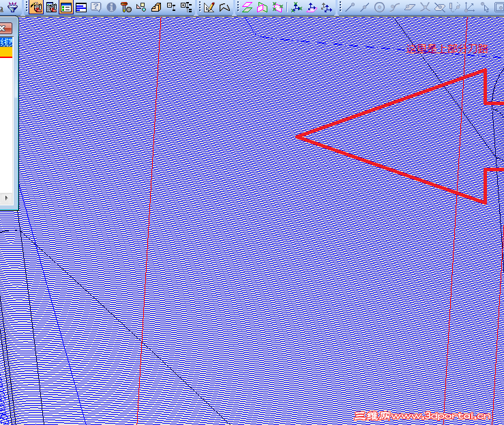Image resolution: width=504 pixels, height=425 pixels.
Task: Click the left panel's right scroll arrow
Action: tap(6, 198)
